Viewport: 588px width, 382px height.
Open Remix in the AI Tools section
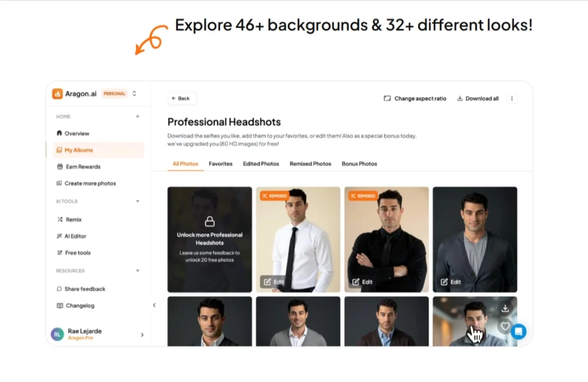[x=73, y=219]
